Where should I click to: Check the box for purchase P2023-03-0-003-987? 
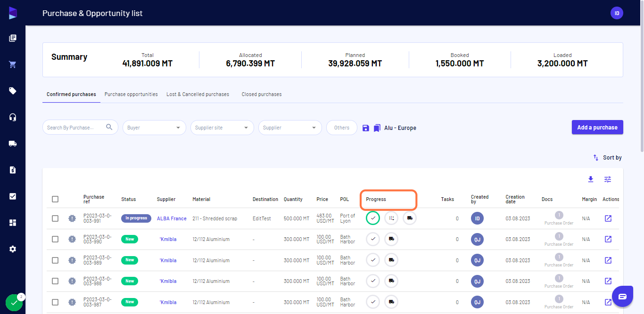[x=55, y=302]
